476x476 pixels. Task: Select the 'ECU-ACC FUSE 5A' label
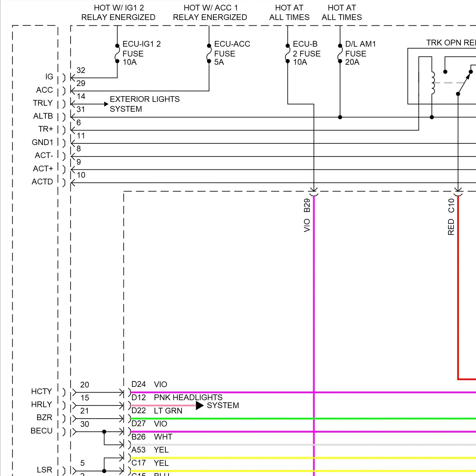(232, 53)
